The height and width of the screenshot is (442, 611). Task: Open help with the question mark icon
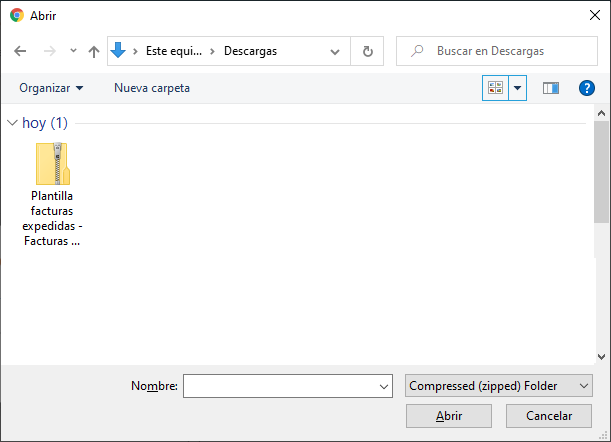point(586,88)
